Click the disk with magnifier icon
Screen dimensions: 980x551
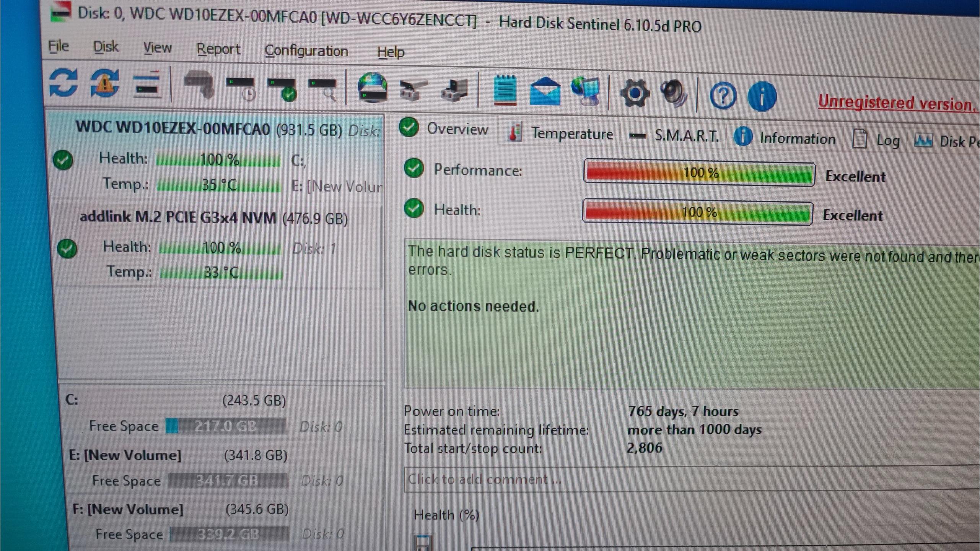(323, 90)
